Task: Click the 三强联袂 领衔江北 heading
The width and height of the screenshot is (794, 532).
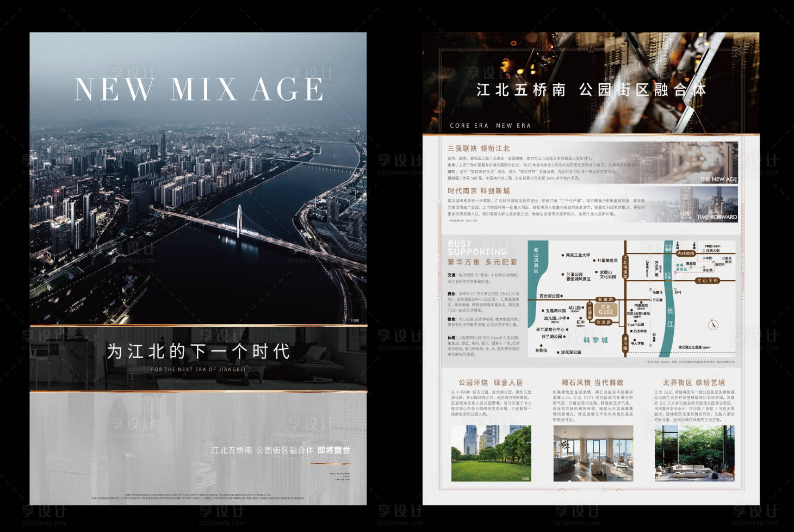Action: coord(479,148)
